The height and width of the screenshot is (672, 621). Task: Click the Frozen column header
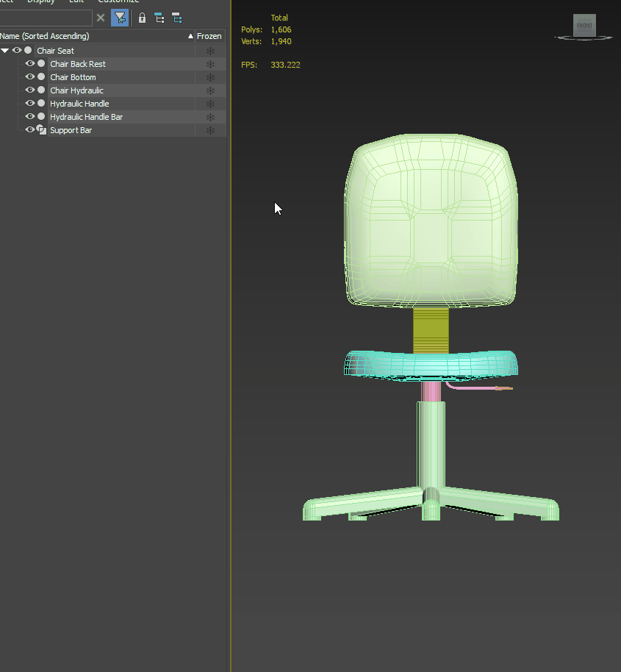[209, 35]
